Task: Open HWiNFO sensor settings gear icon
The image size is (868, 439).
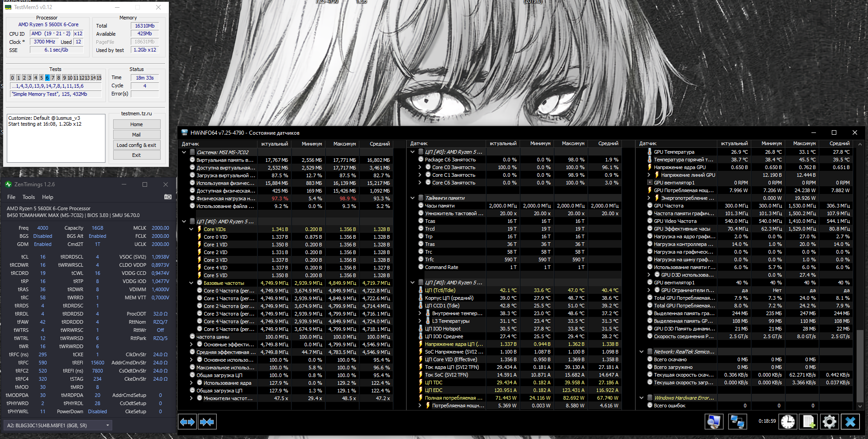Action: point(830,422)
